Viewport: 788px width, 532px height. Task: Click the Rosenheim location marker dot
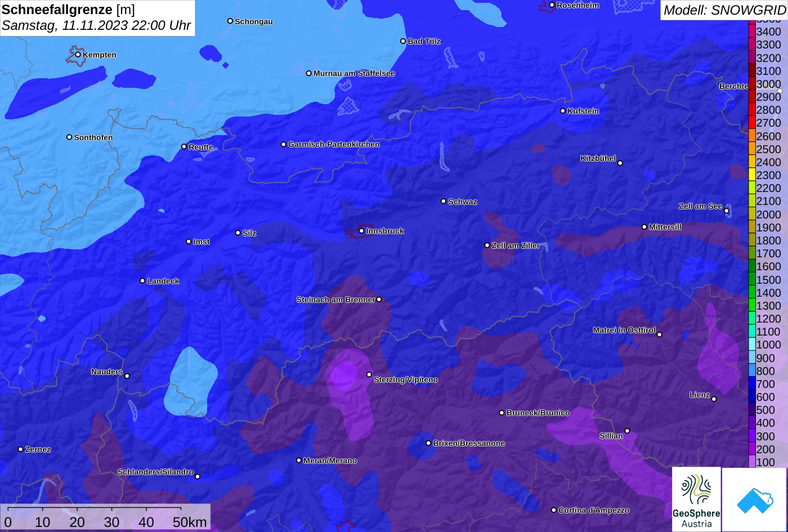pos(552,5)
